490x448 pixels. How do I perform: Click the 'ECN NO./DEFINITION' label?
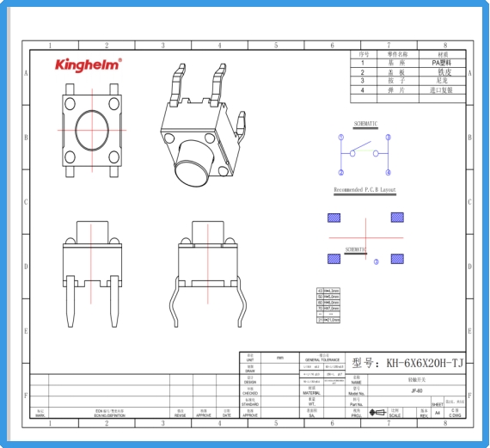click(110, 415)
